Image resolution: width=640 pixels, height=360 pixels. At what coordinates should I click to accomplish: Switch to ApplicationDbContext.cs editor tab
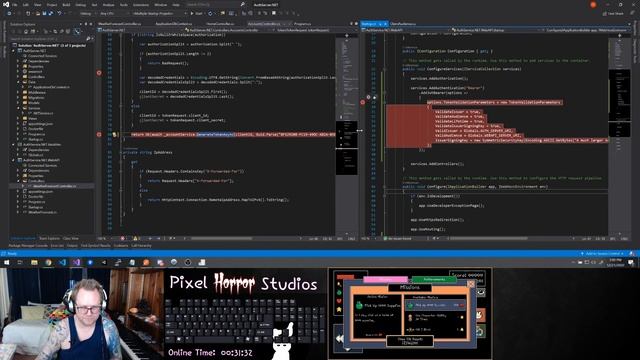[x=173, y=24]
